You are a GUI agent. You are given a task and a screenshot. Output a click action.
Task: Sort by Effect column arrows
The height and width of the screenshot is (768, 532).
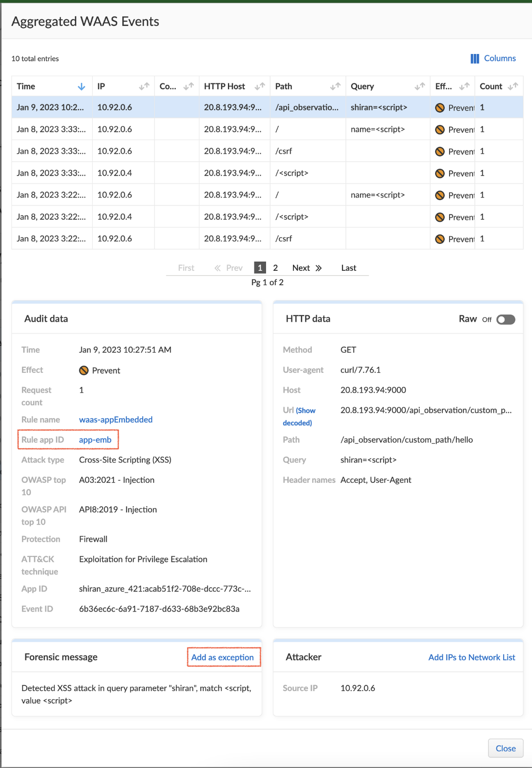coord(464,87)
